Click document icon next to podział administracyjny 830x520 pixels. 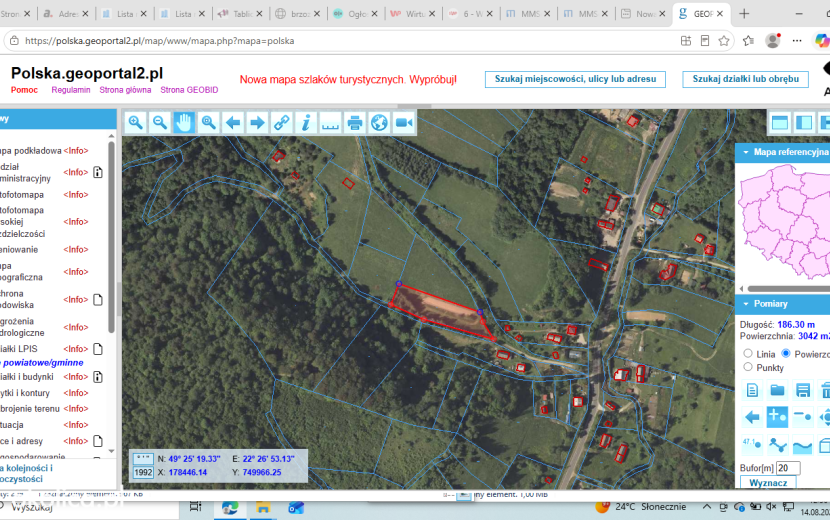point(98,172)
